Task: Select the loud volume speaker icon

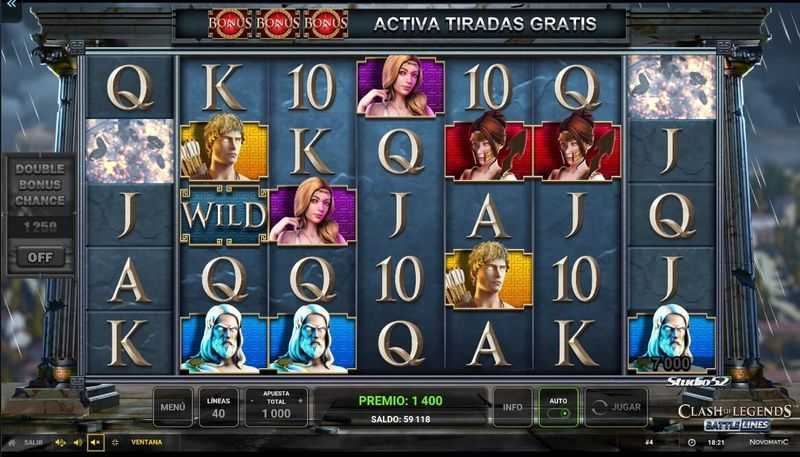Action: pos(60,442)
